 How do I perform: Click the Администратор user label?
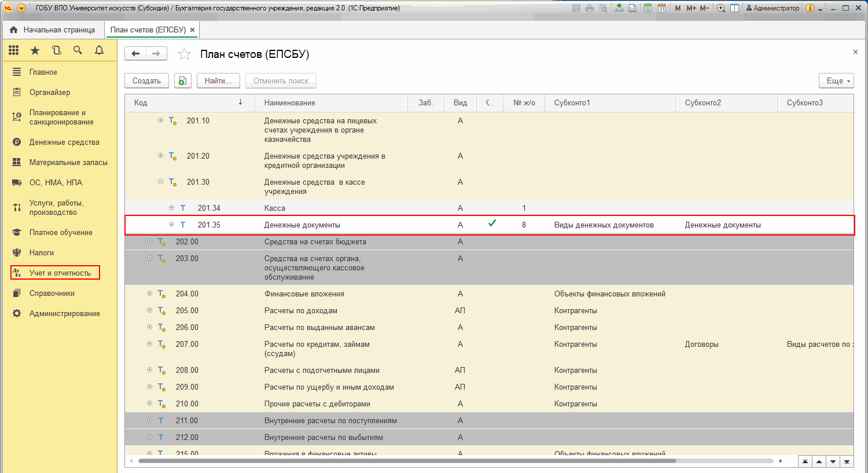[773, 8]
